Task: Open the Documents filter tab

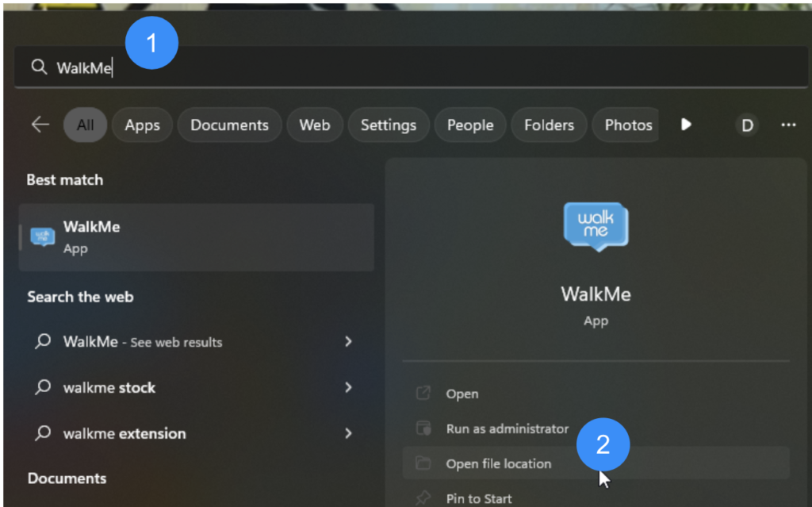Action: click(x=229, y=125)
